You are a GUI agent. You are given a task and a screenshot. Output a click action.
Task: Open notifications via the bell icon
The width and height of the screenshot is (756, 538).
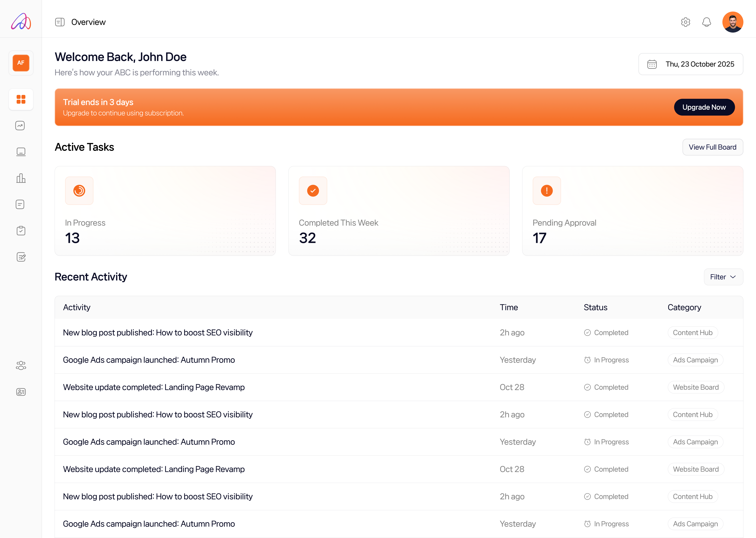click(707, 22)
